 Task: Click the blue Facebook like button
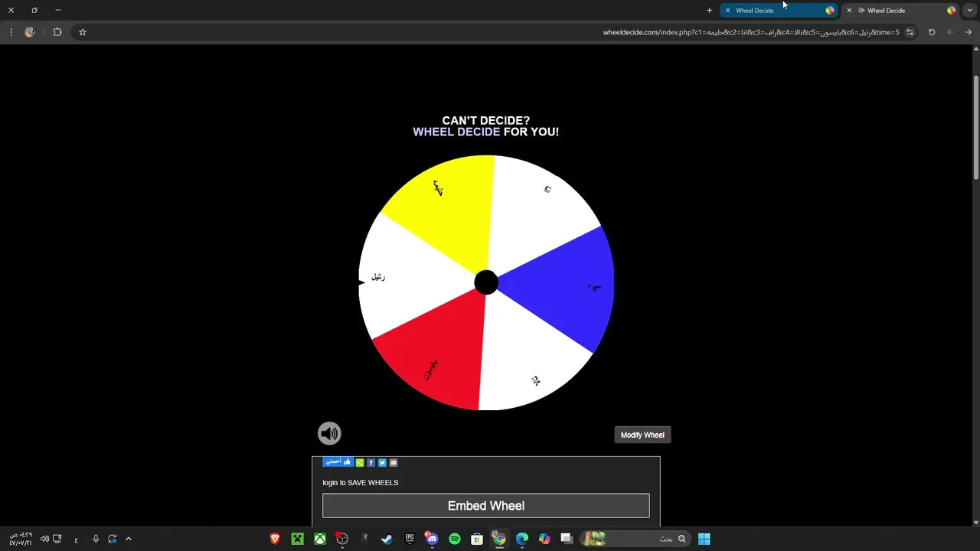point(338,462)
